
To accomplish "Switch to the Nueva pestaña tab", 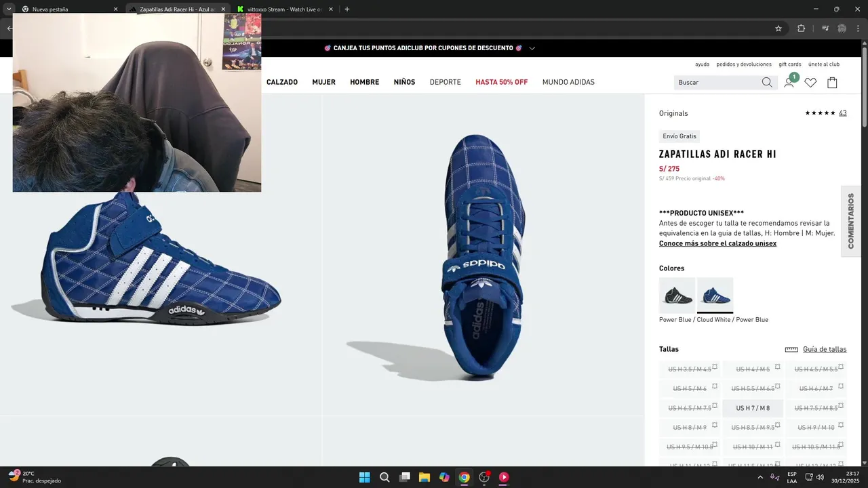I will pyautogui.click(x=69, y=9).
